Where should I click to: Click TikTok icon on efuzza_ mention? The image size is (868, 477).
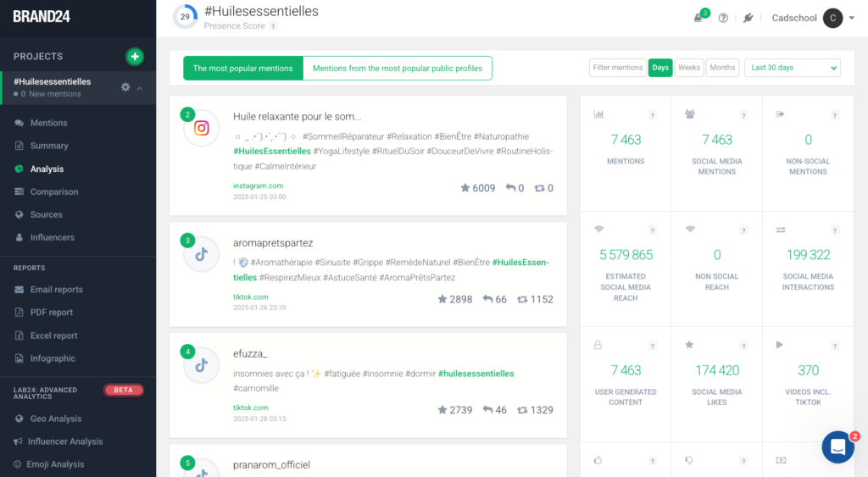tap(202, 365)
